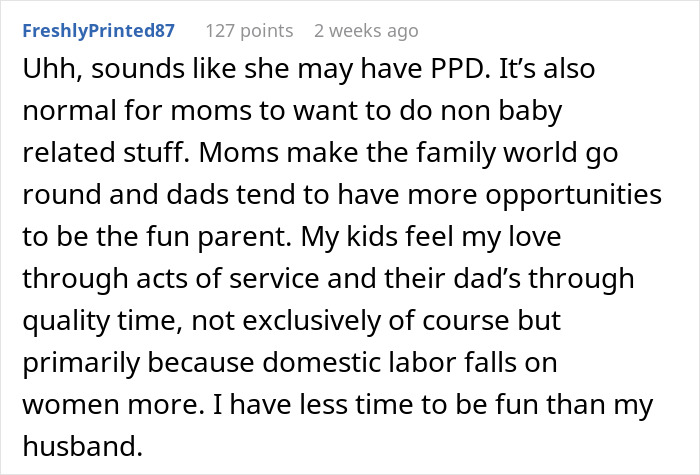This screenshot has height=475, width=700.
Task: Open the 2 weeks ago timestamp permalink
Action: [366, 31]
